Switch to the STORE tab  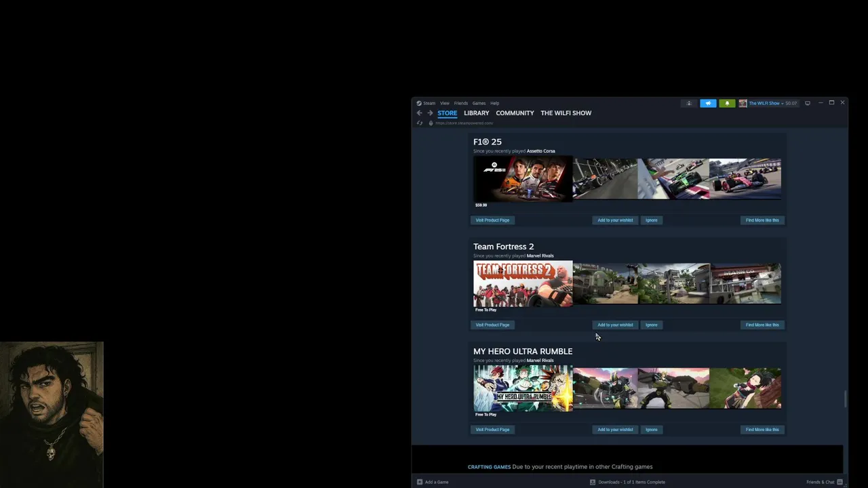click(447, 113)
